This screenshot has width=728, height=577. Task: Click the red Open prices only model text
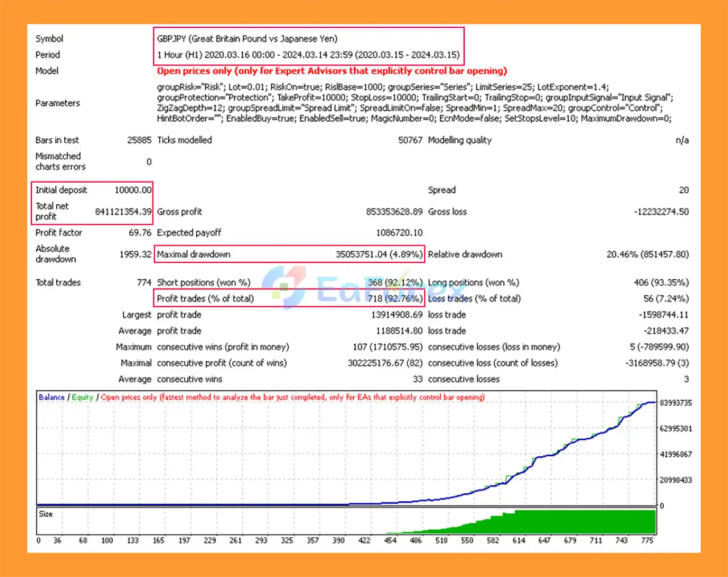[332, 71]
